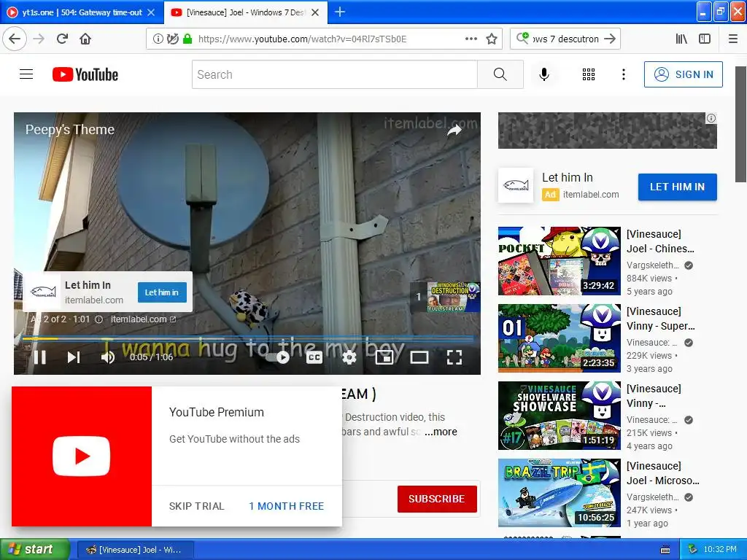Click the keyboard icon in system tray
Image resolution: width=747 pixels, height=560 pixels.
coord(665,550)
